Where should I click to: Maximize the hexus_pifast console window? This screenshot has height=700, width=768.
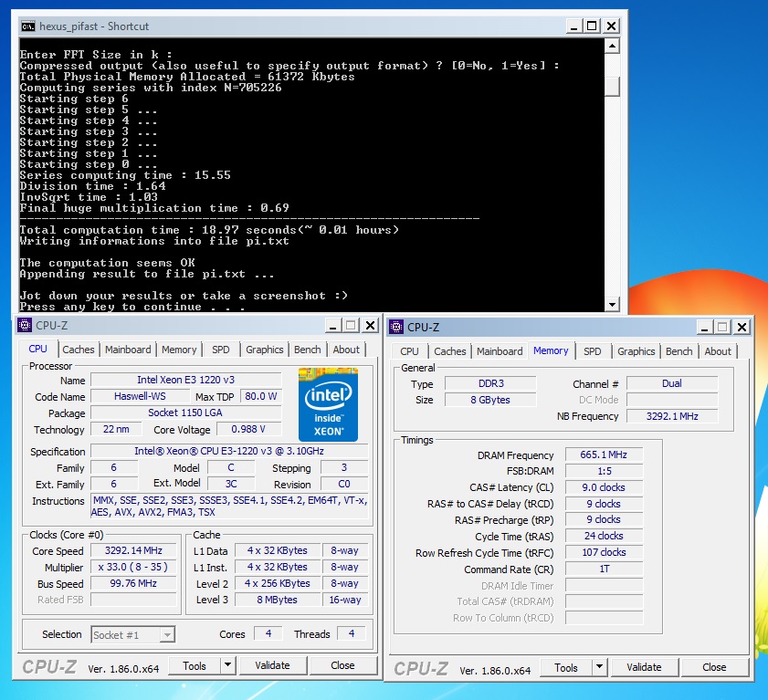click(x=592, y=26)
